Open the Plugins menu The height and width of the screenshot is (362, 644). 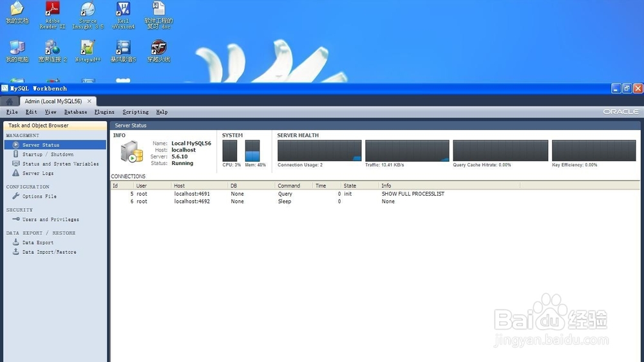104,112
